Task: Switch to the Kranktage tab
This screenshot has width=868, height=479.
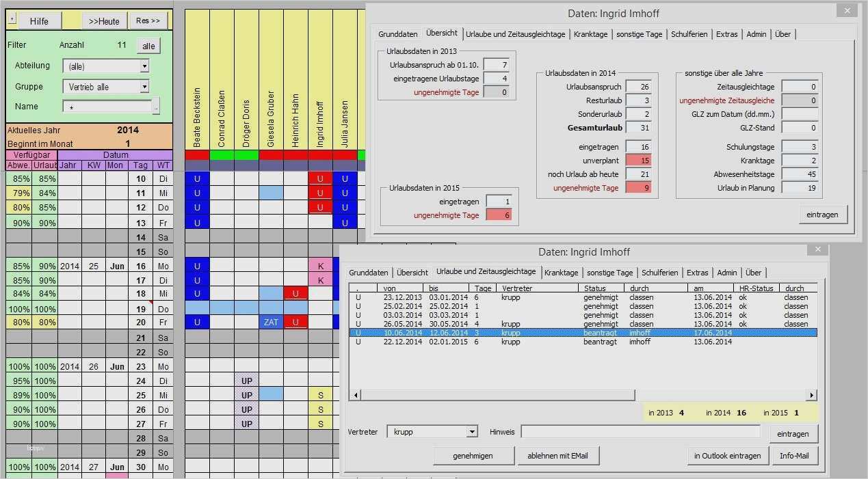Action: click(x=562, y=272)
